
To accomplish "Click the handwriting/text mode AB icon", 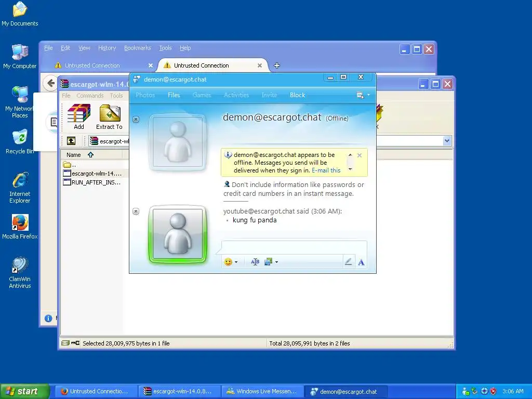I will point(255,262).
